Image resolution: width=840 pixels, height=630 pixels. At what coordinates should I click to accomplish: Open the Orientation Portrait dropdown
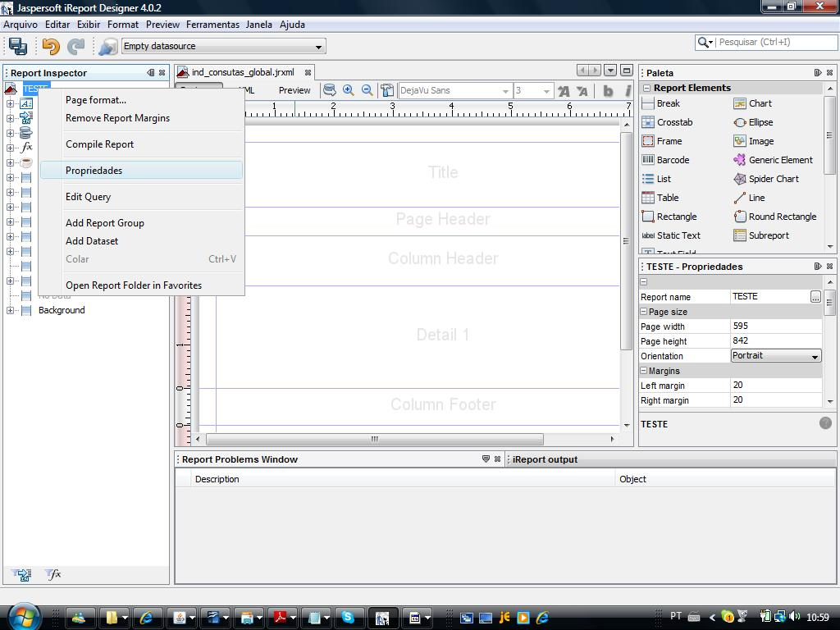pos(776,356)
